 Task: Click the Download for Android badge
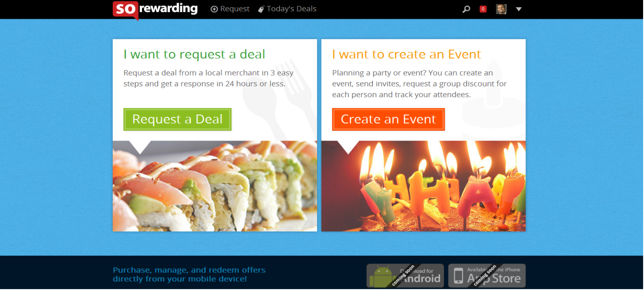pos(405,276)
